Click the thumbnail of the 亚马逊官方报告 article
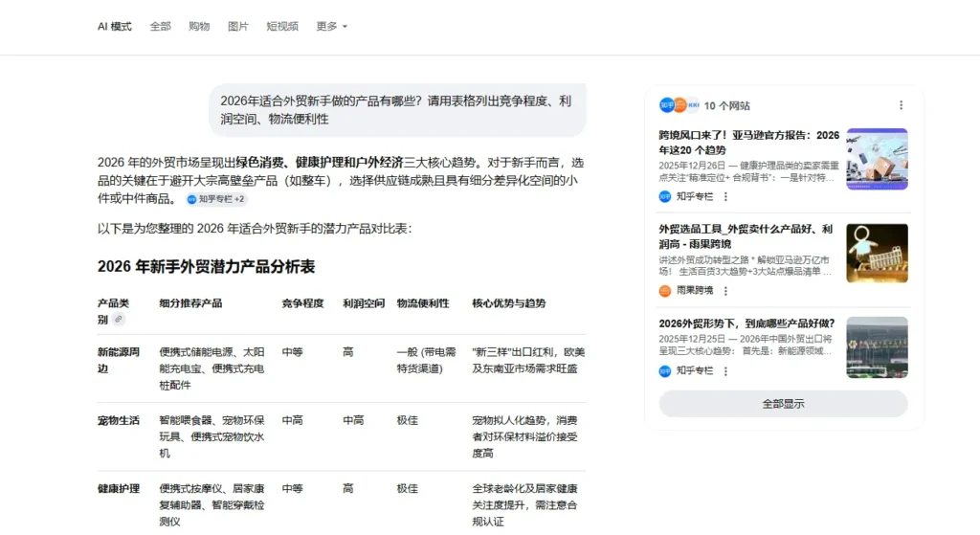 click(x=877, y=159)
